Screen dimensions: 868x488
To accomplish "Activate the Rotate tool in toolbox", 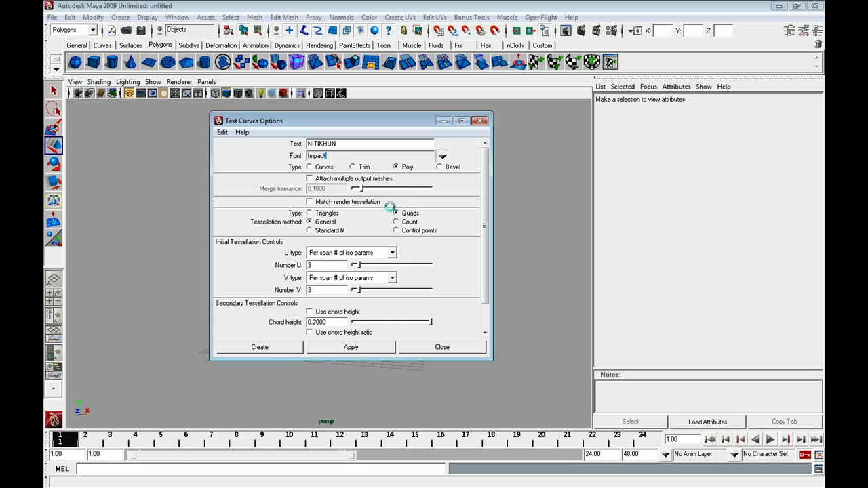I will tap(54, 163).
